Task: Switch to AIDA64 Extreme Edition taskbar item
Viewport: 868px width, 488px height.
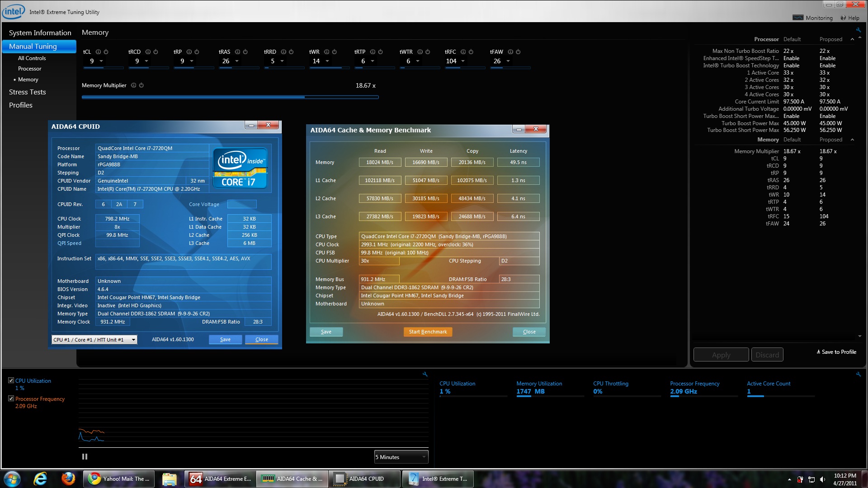Action: pyautogui.click(x=220, y=479)
